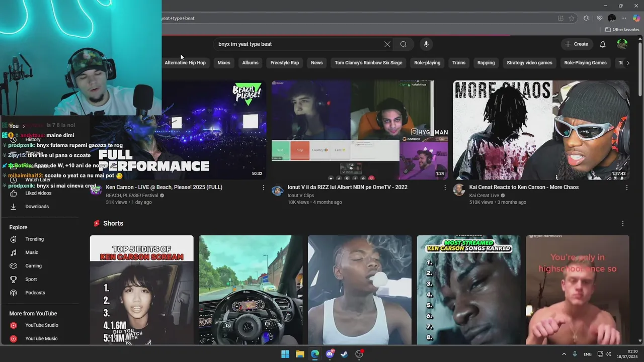Click title Ken Carson - LIVE @ Beach, Please!

164,187
